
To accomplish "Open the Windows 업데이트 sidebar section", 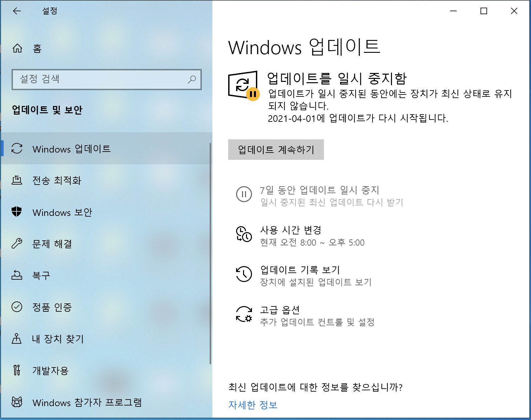I will click(106, 149).
